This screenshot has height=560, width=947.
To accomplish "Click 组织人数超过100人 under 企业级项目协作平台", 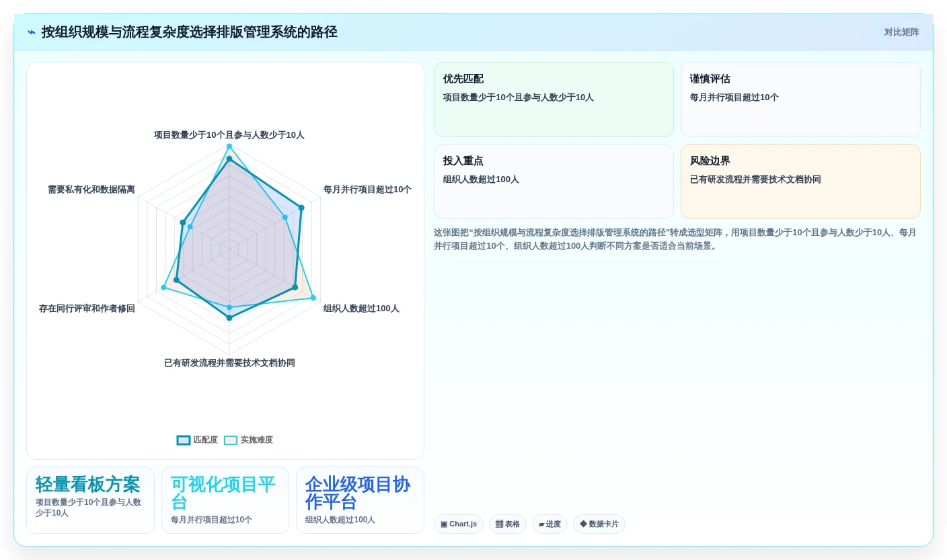I will tap(340, 520).
